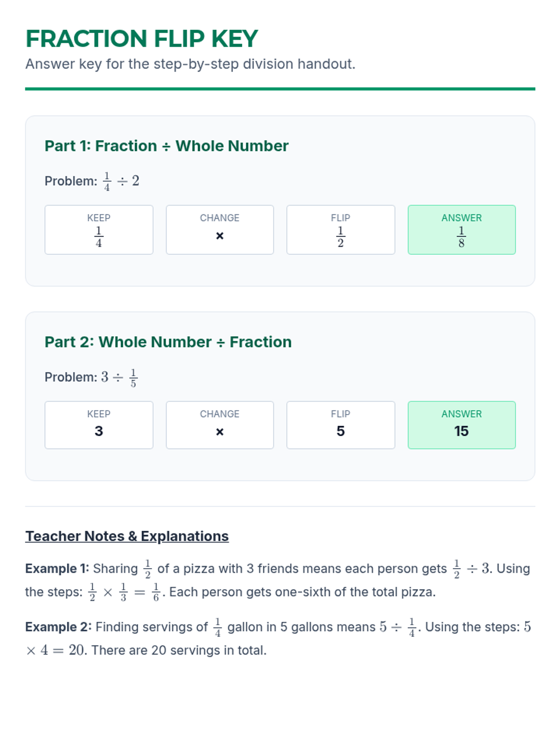
Task: Click the "20 servings in total" sentence
Action: coord(179,650)
